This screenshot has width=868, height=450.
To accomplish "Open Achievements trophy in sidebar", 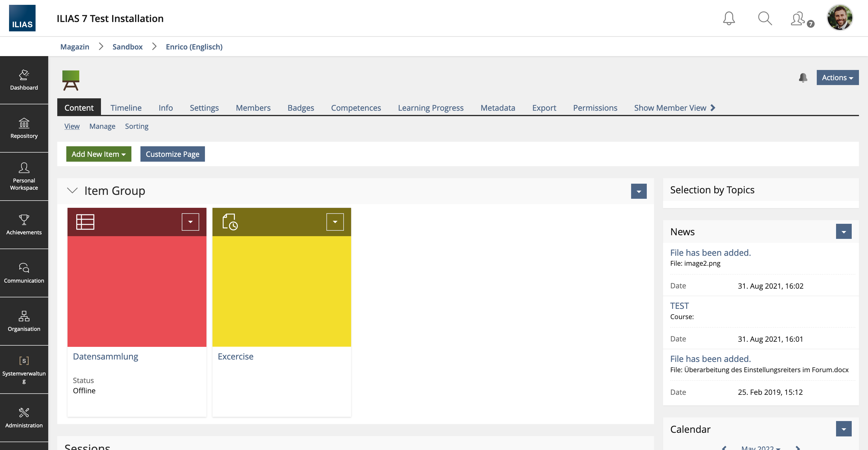I will tap(24, 224).
